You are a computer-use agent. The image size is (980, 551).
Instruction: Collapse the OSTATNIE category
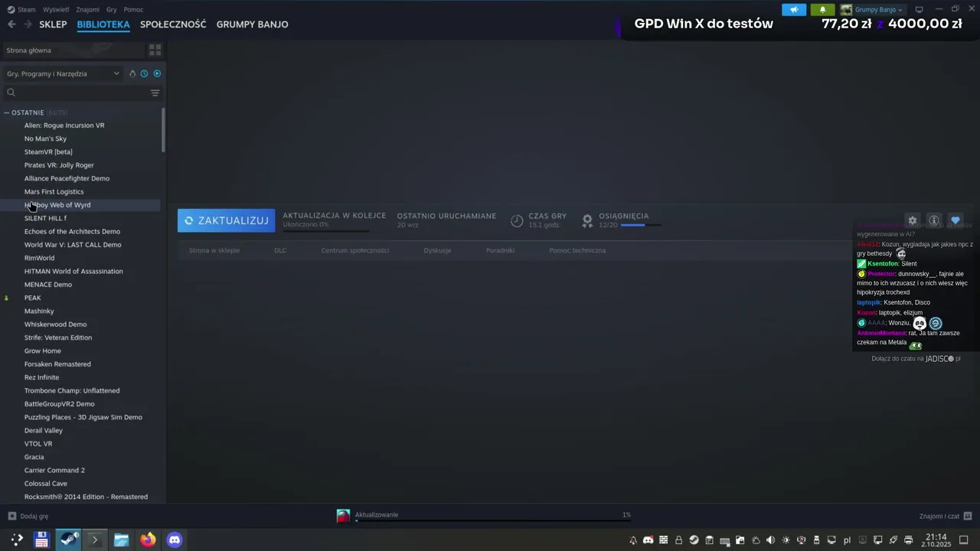(x=6, y=112)
